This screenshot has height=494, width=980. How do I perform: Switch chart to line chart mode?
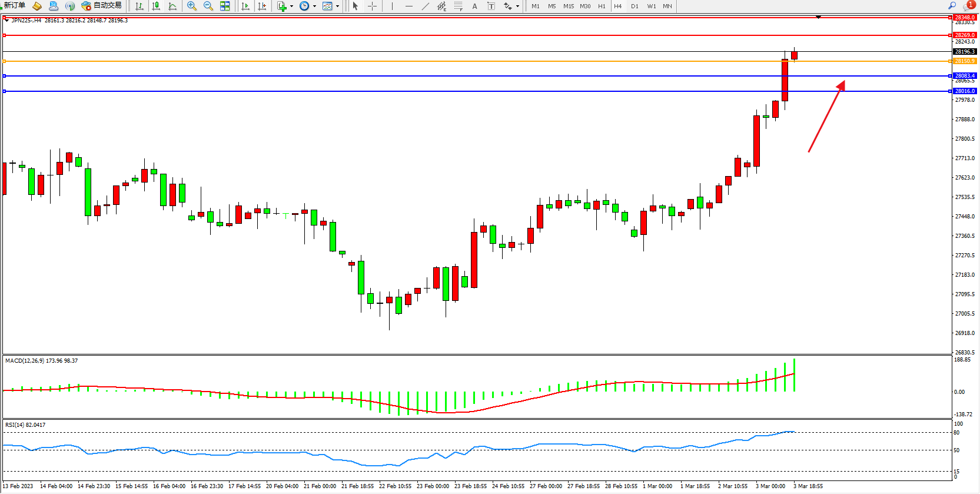[172, 6]
